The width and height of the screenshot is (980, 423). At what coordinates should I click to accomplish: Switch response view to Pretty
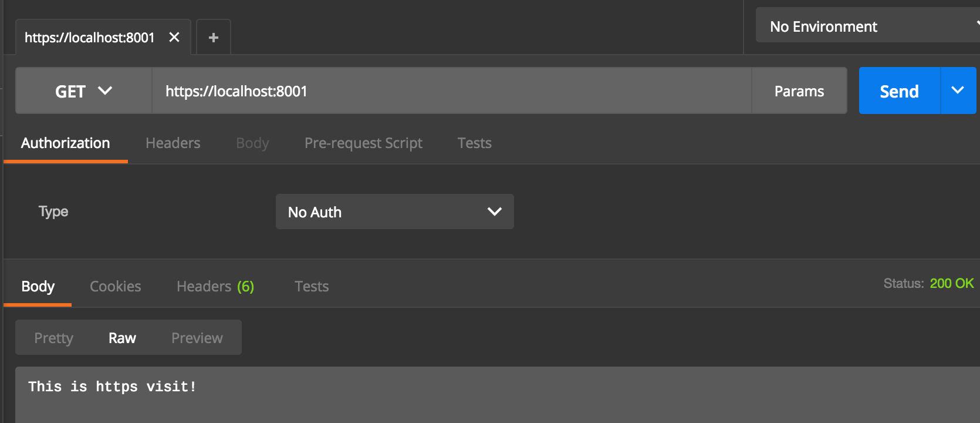[x=54, y=338]
